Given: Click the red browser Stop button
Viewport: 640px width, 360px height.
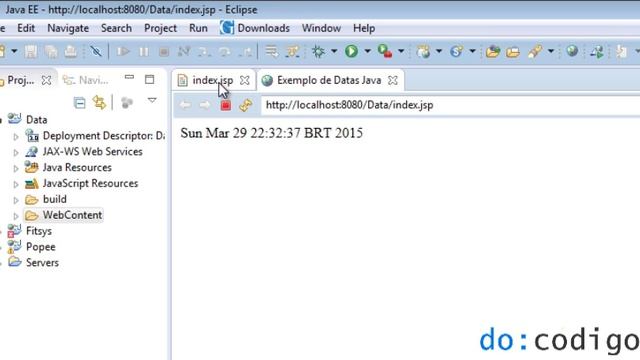Looking at the screenshot, I should click(226, 105).
